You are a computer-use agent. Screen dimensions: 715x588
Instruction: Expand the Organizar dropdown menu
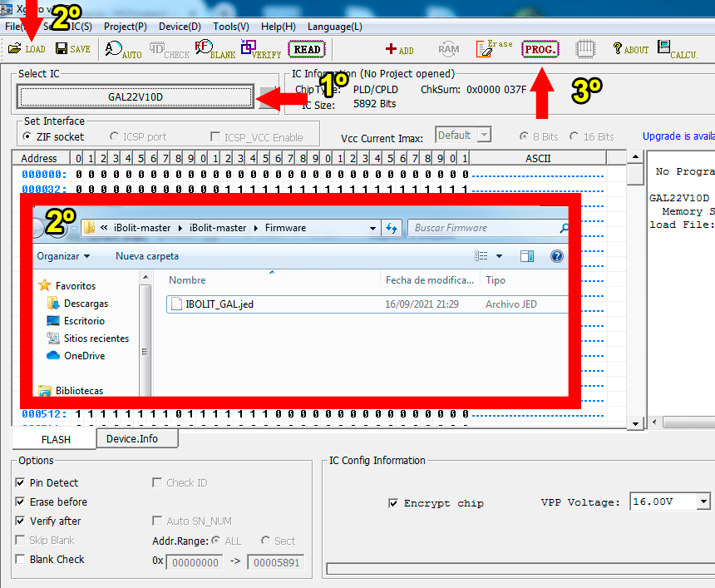[x=63, y=256]
